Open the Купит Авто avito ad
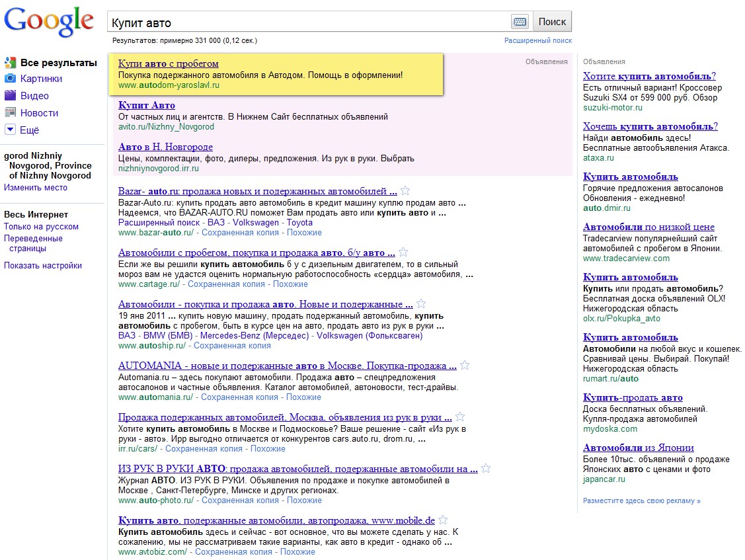Screen dimensions: 745x560 click(146, 105)
